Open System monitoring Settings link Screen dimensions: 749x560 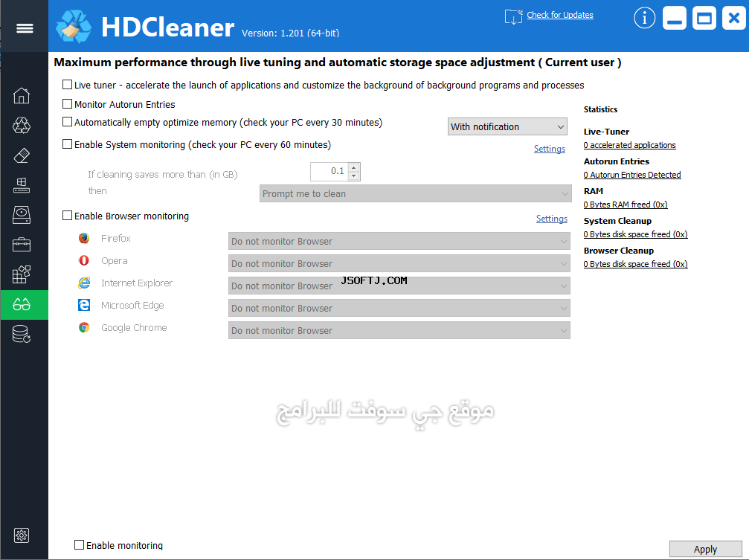point(550,149)
